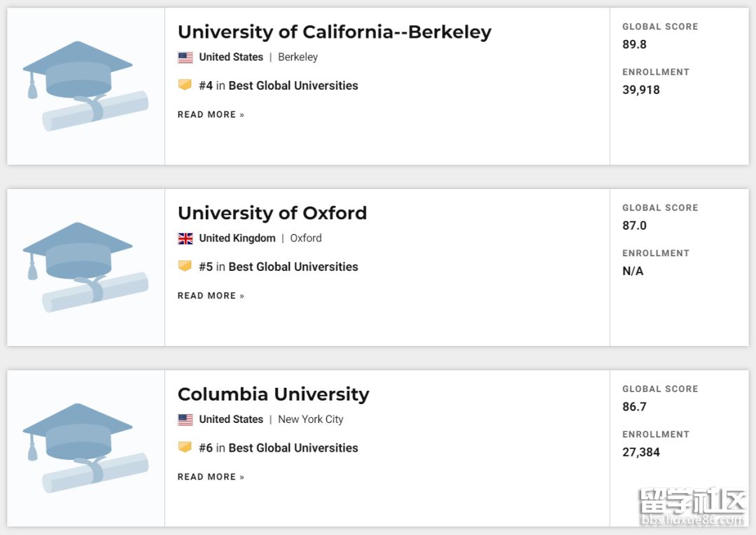Click the graduation cap image for Oxford
The image size is (756, 535).
click(85, 267)
